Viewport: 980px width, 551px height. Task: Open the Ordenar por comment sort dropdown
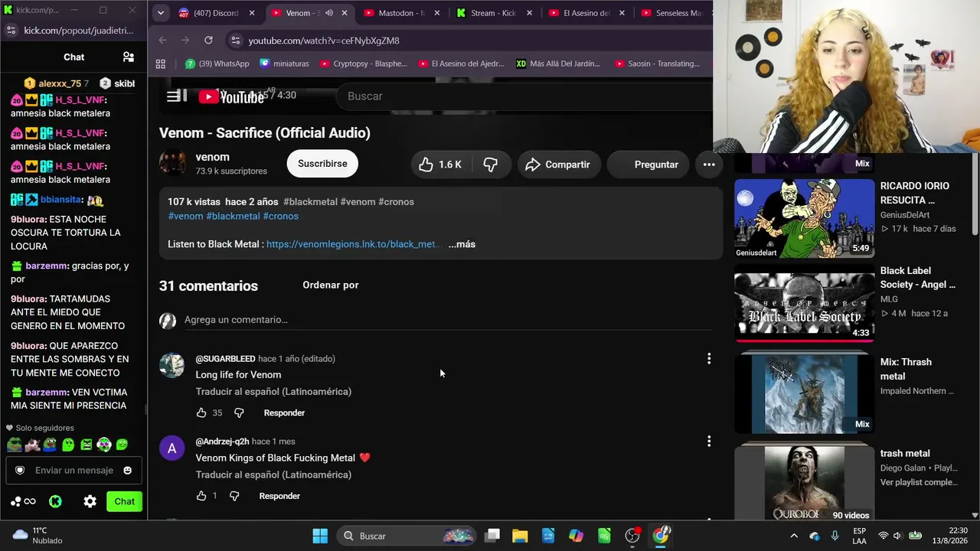pos(331,285)
